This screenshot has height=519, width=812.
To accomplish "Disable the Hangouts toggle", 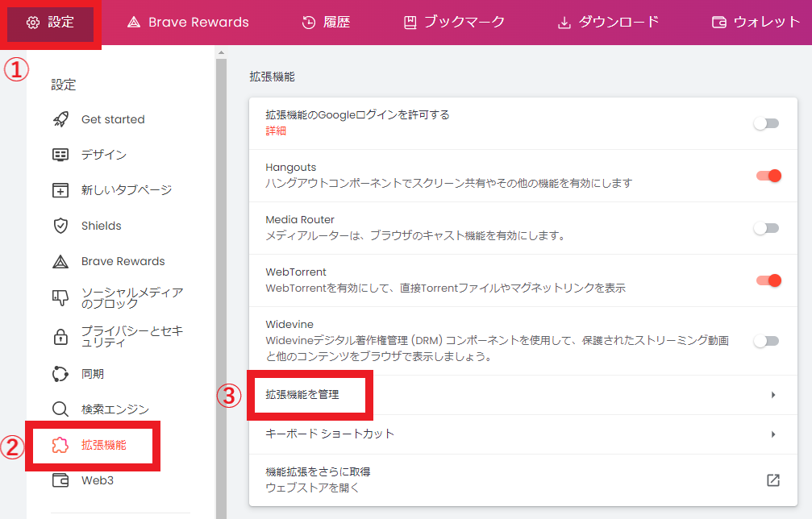I will pos(768,176).
